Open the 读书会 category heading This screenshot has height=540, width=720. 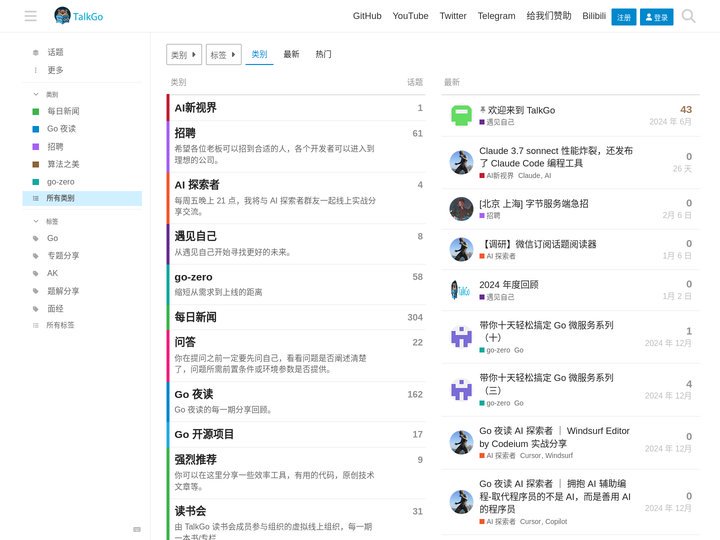pyautogui.click(x=190, y=511)
